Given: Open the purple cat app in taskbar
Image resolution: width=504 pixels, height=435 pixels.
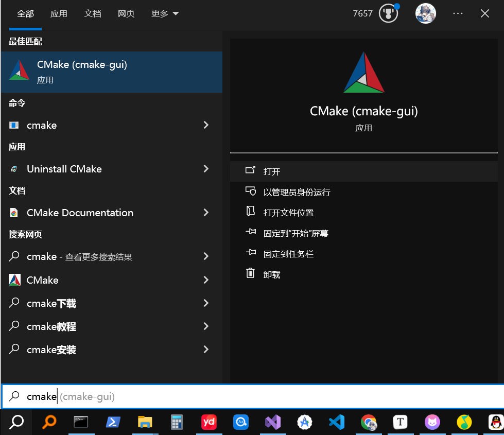Looking at the screenshot, I should tap(432, 422).
